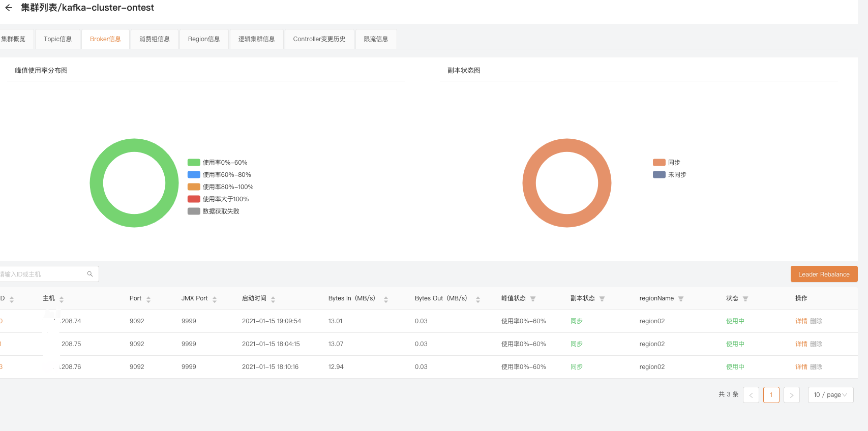
Task: Go to the next page of results
Action: [792, 395]
